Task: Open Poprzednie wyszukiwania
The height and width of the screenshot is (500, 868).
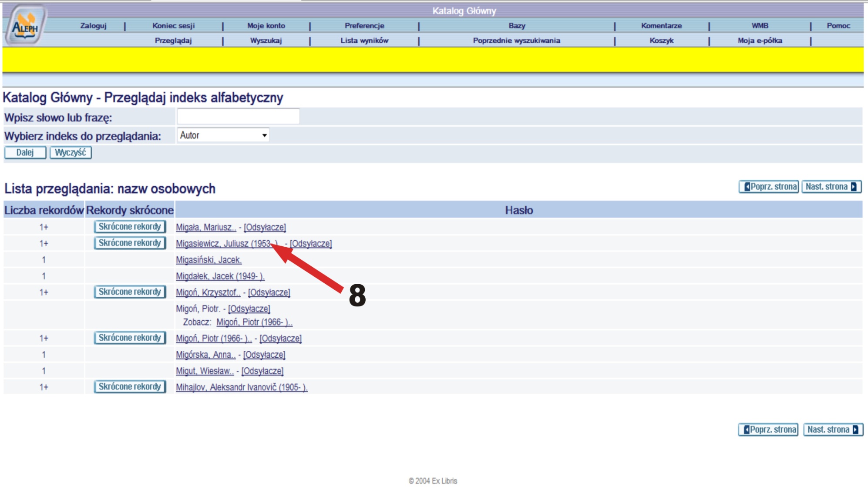Action: pyautogui.click(x=517, y=40)
